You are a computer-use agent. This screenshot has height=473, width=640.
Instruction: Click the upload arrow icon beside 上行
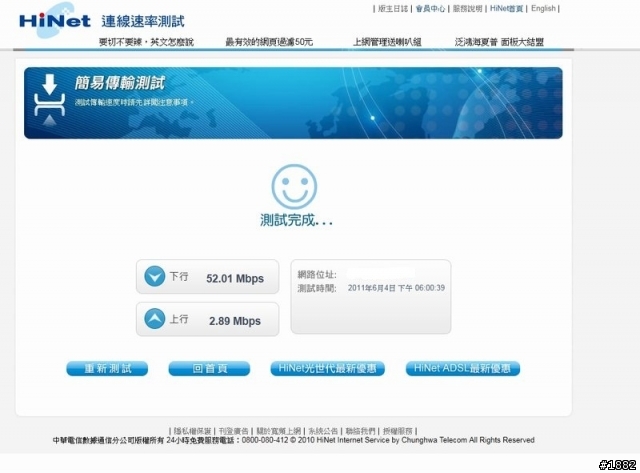[155, 319]
